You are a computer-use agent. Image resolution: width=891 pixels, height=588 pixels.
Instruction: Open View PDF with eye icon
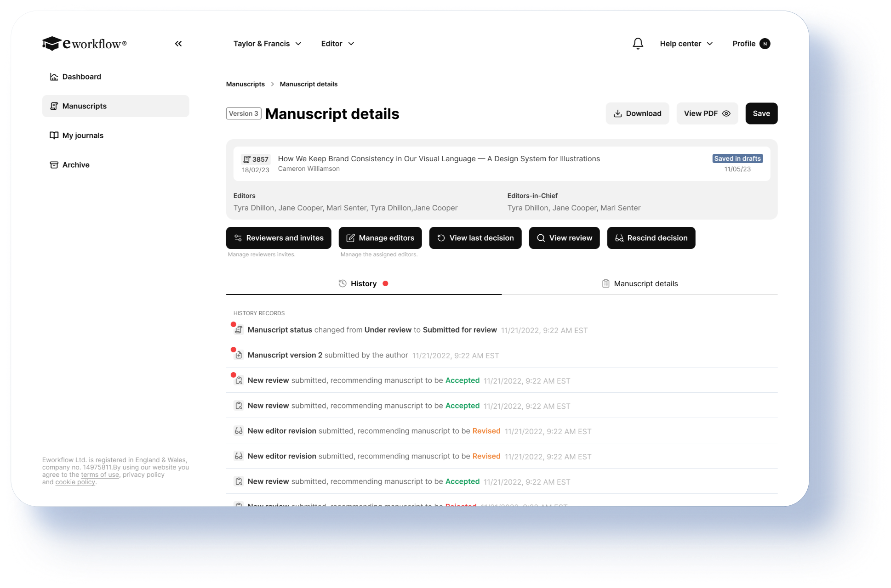(707, 113)
